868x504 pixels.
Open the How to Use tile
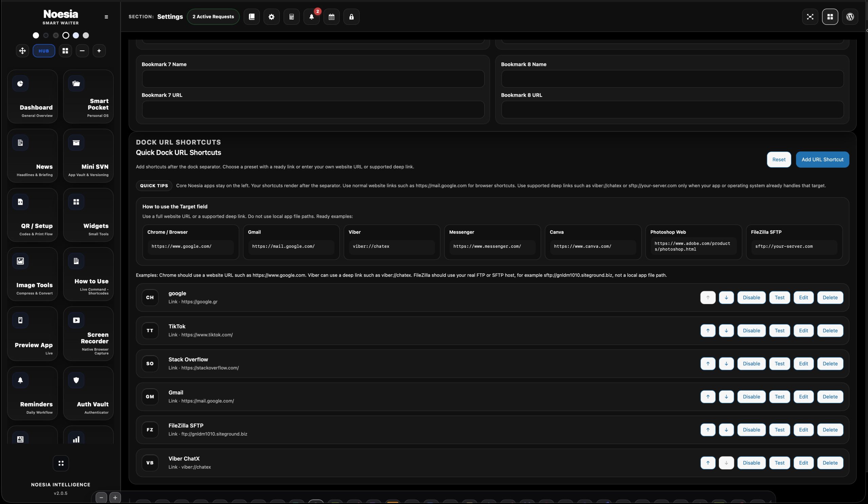tap(88, 274)
